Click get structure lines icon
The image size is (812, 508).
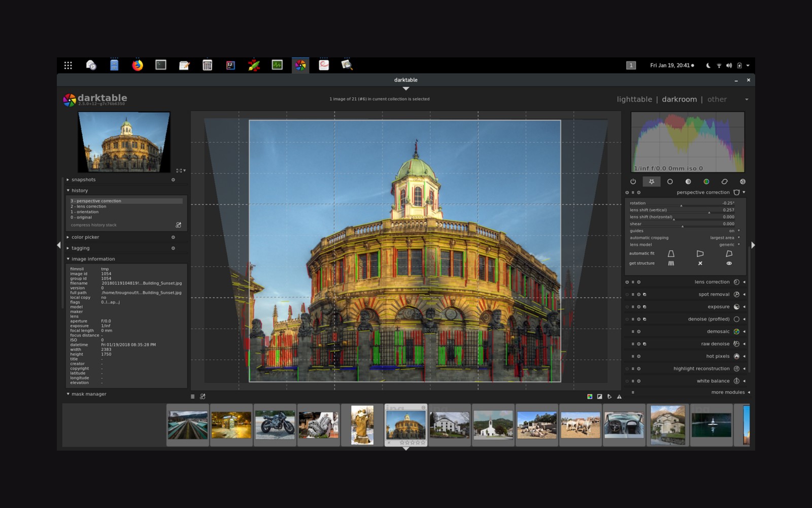click(x=671, y=263)
